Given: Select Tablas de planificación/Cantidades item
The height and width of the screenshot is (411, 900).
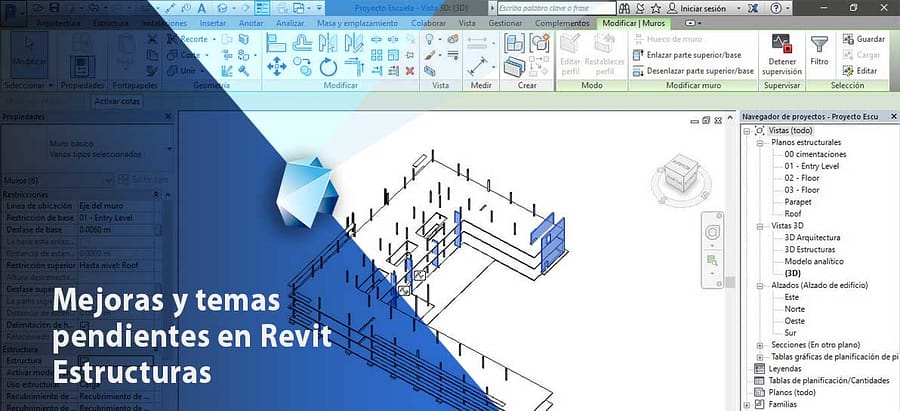Looking at the screenshot, I should coord(829,381).
